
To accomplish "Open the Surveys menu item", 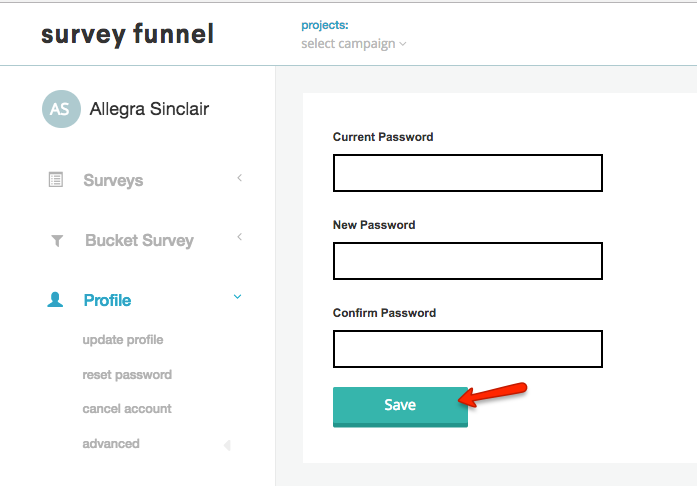I will [113, 181].
